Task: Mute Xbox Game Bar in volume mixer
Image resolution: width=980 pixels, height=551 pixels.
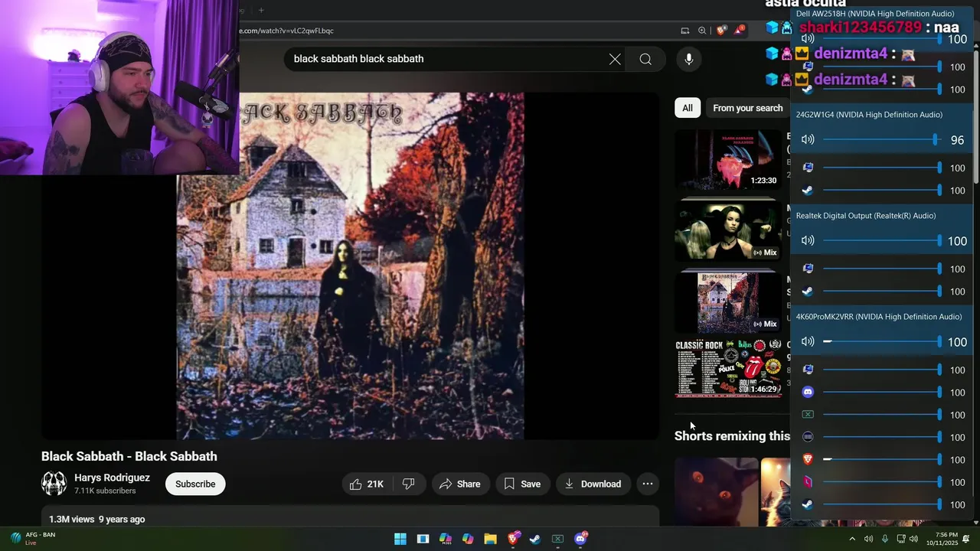Action: (808, 415)
